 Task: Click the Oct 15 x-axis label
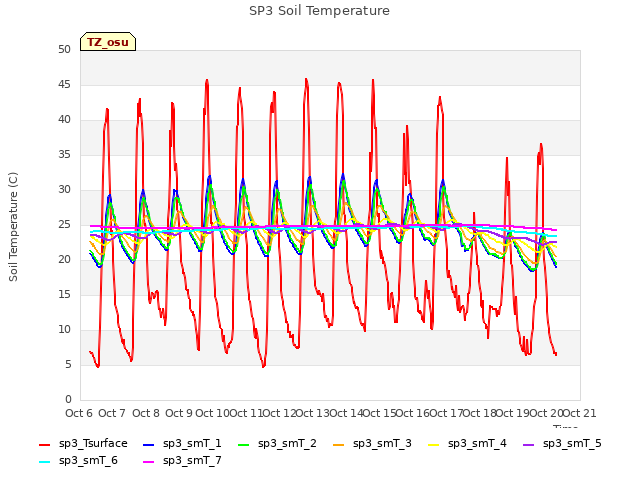point(380,413)
